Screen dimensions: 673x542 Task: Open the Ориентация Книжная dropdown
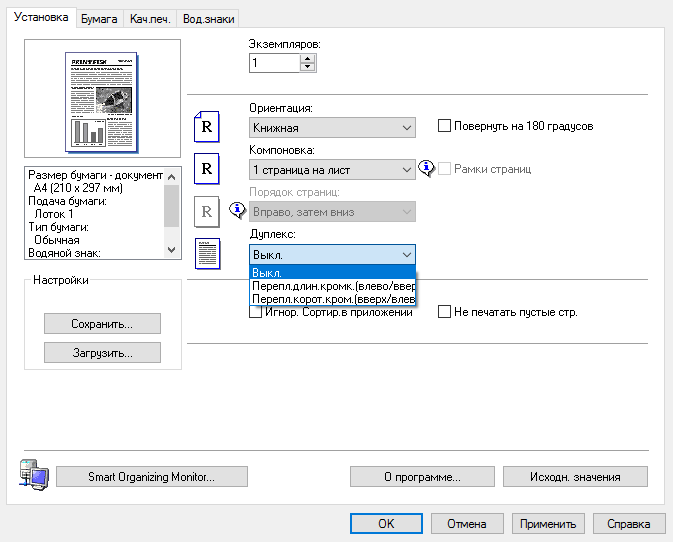[x=331, y=128]
